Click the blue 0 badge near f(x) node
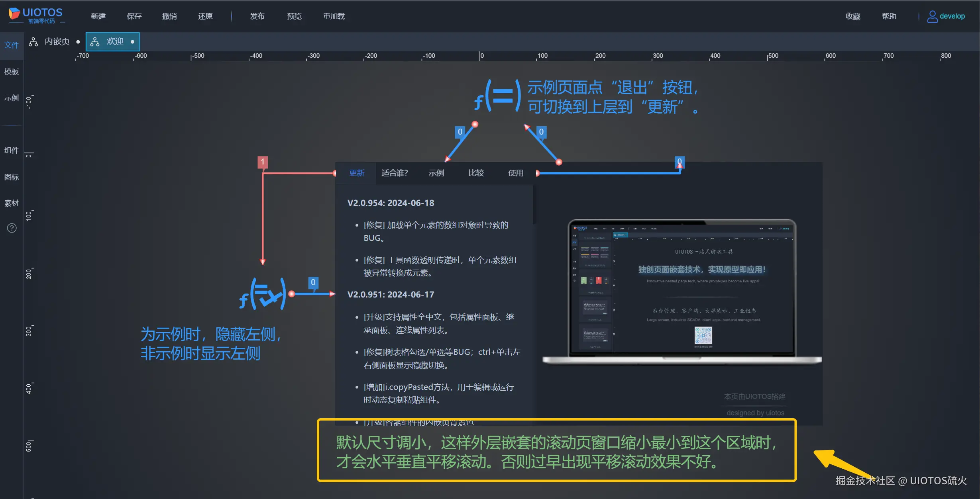Image resolution: width=980 pixels, height=499 pixels. (313, 282)
